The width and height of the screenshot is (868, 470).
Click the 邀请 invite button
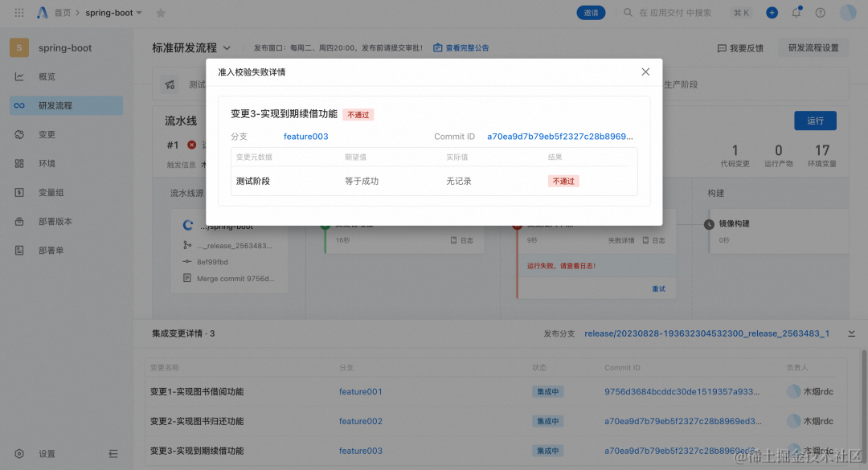point(591,13)
